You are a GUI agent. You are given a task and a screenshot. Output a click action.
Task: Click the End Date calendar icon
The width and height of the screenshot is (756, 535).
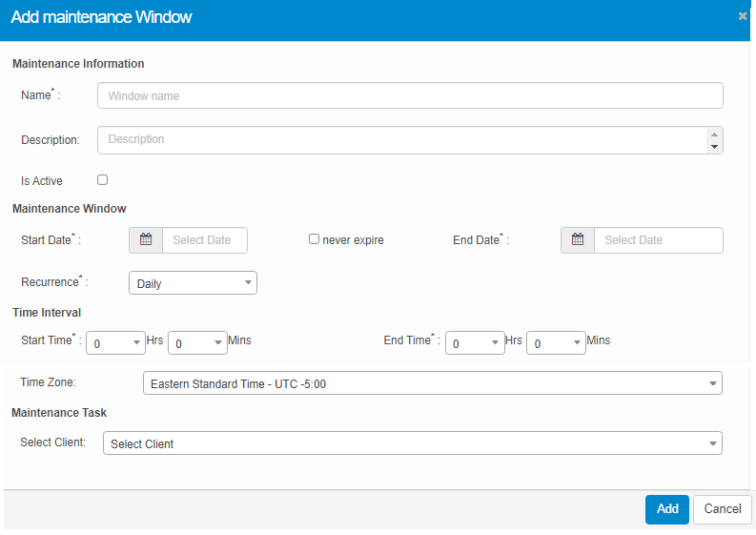578,240
